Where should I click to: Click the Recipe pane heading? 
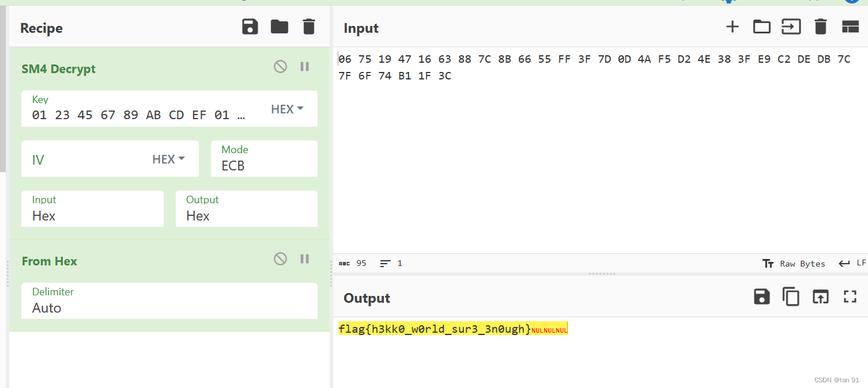[x=41, y=28]
